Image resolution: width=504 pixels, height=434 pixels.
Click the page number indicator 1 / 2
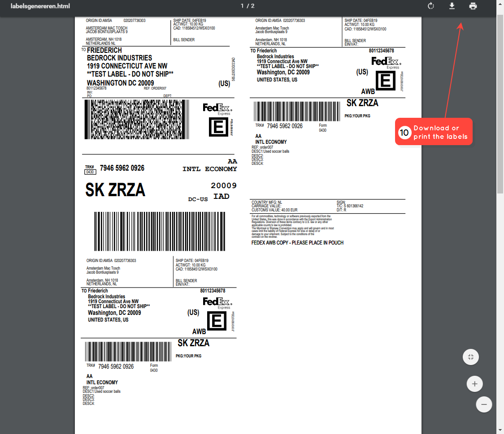tap(248, 6)
